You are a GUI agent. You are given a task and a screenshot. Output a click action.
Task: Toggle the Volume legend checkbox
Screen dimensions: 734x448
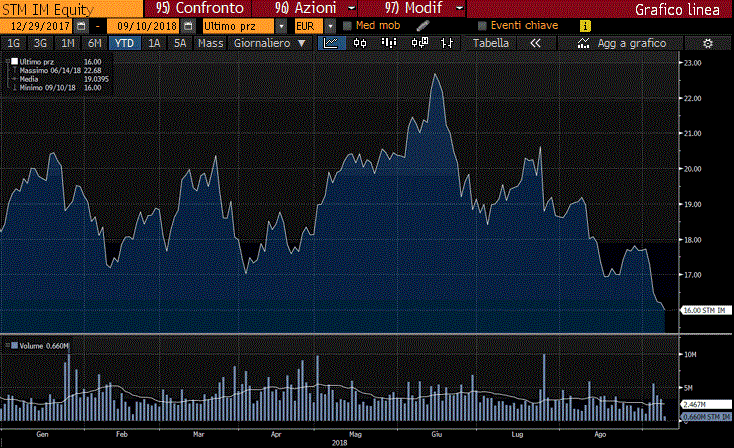(15, 345)
